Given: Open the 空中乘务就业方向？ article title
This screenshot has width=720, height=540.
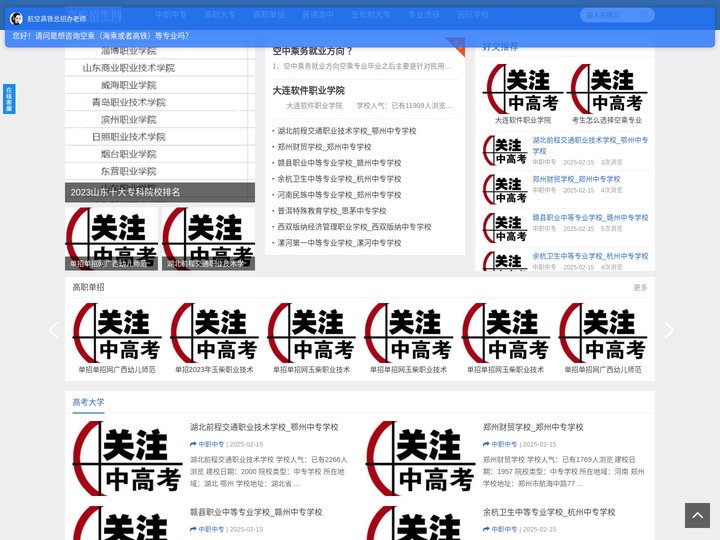Looking at the screenshot, I should pyautogui.click(x=312, y=51).
